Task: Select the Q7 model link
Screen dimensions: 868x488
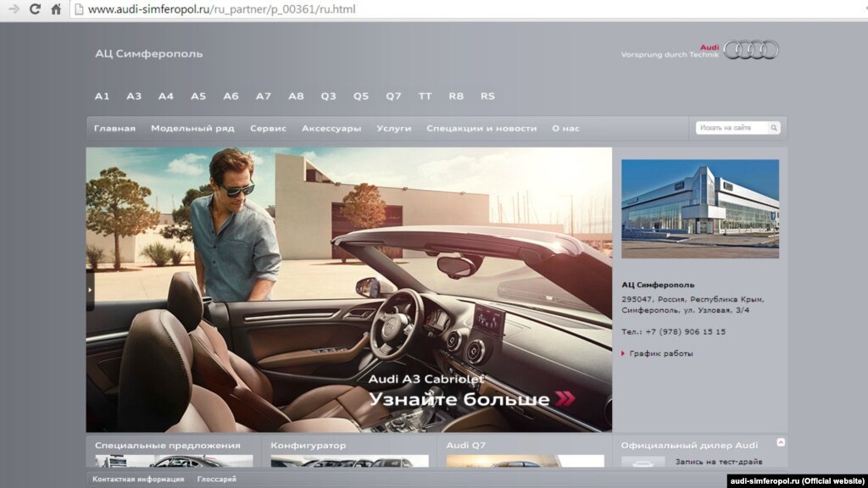Action: 393,97
